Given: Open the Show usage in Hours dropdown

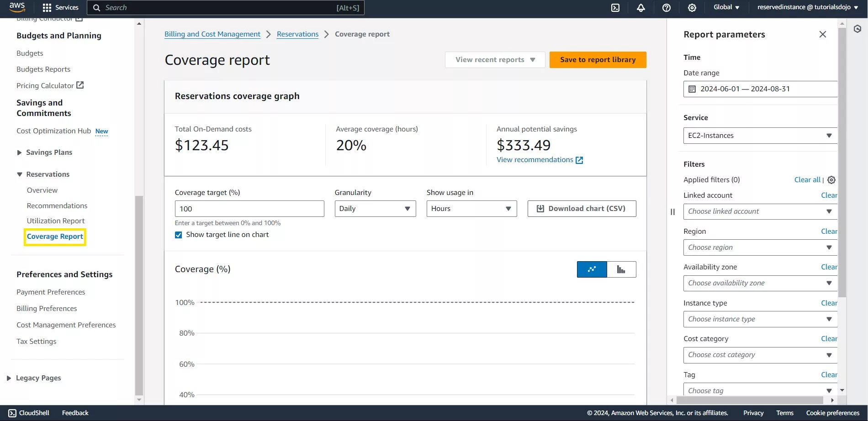Looking at the screenshot, I should pos(471,209).
